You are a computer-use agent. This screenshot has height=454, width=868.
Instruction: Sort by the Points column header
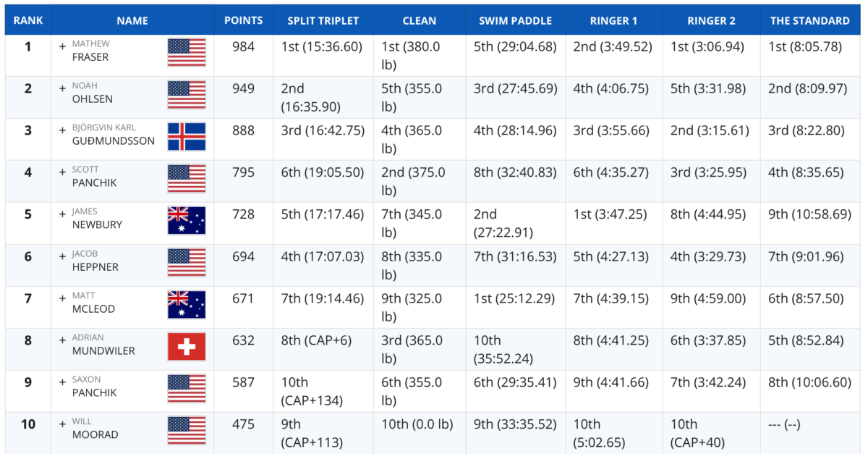(x=244, y=20)
